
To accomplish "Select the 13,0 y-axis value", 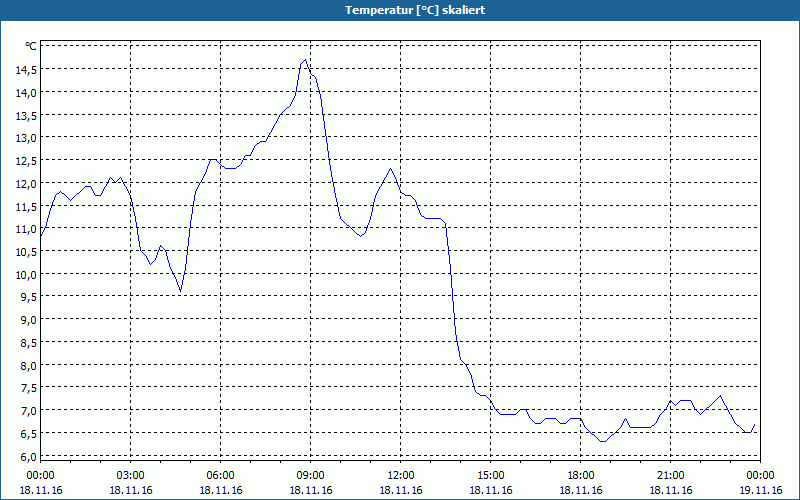I will point(27,138).
